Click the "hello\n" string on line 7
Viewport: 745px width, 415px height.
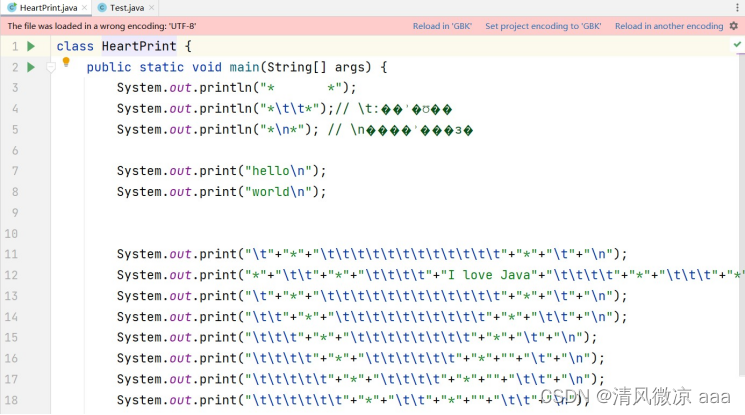click(278, 171)
